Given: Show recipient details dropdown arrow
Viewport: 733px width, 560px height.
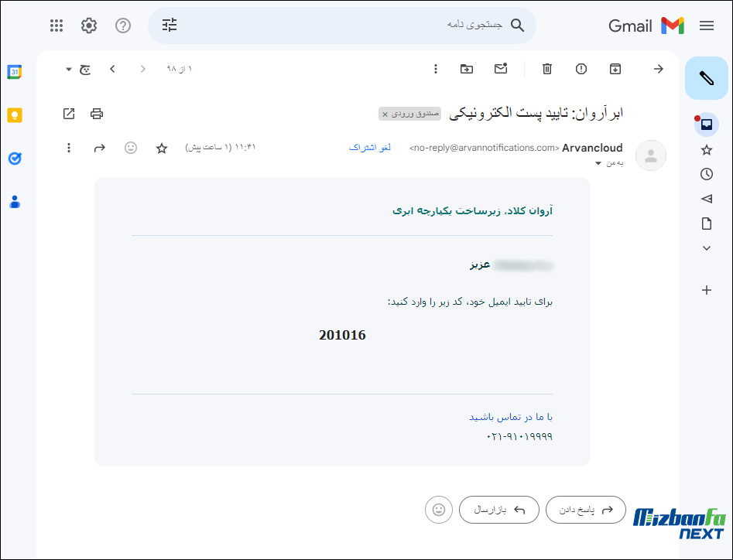Looking at the screenshot, I should 598,163.
